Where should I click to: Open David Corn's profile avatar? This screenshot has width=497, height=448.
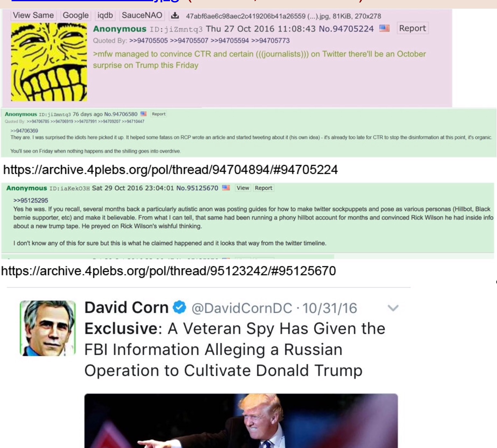coord(48,328)
